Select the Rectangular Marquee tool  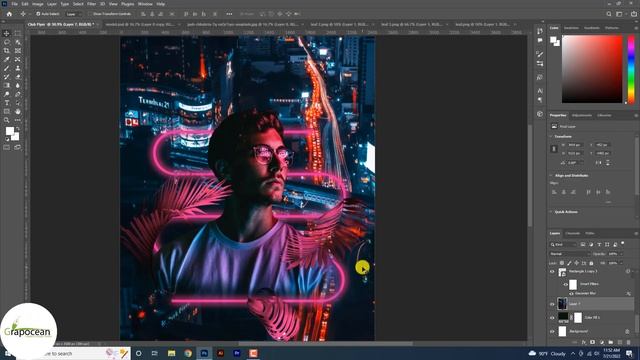coord(18,33)
